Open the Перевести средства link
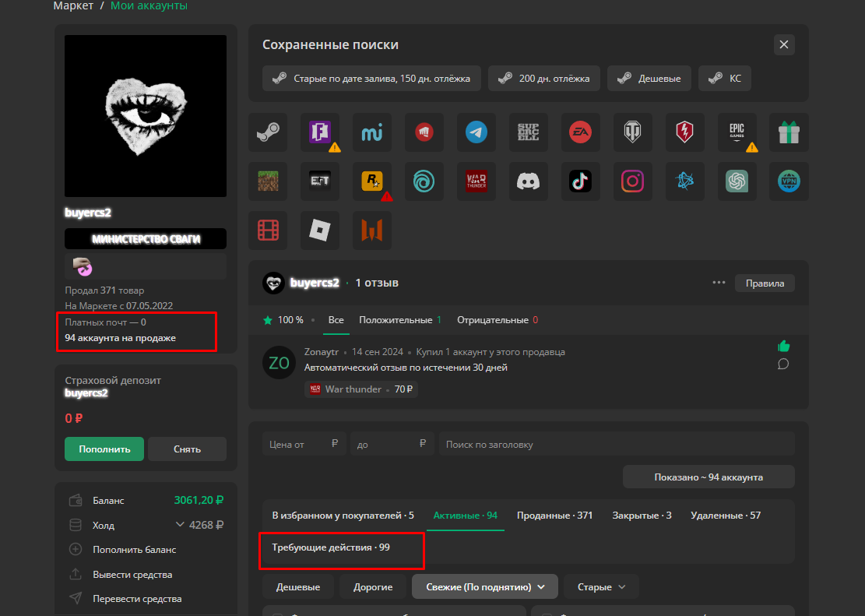 point(137,599)
